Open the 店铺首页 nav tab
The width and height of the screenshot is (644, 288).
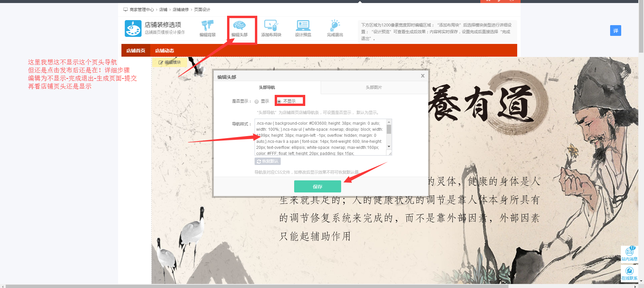(136, 51)
